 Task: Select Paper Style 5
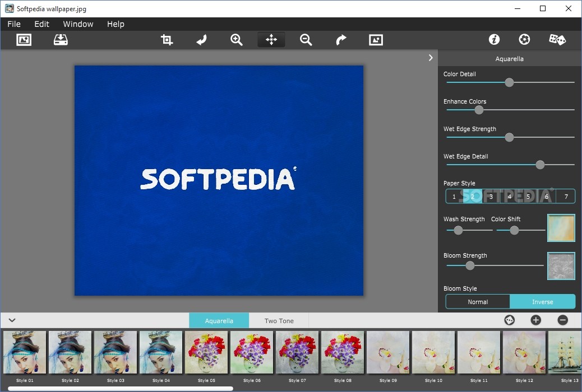[x=528, y=197]
